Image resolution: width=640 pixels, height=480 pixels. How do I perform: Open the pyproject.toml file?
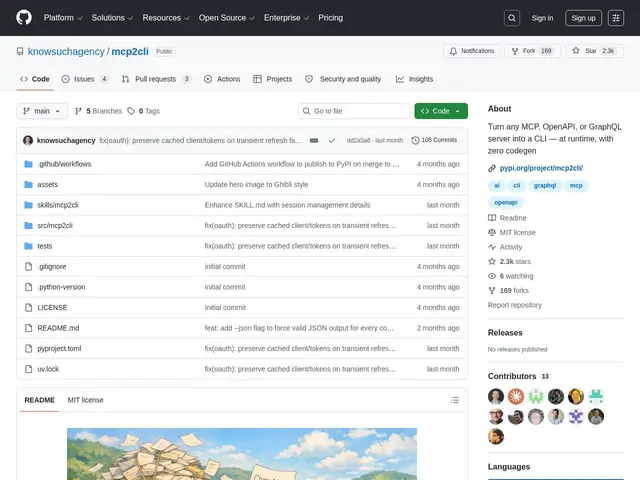click(x=59, y=348)
